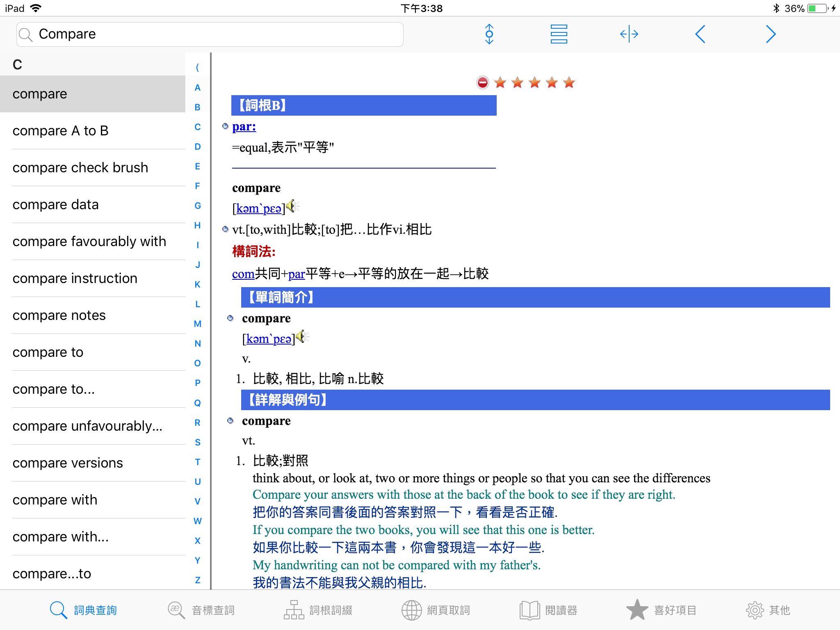This screenshot has width=840, height=630.
Task: Rate the word with the fifth star
Action: pos(569,82)
